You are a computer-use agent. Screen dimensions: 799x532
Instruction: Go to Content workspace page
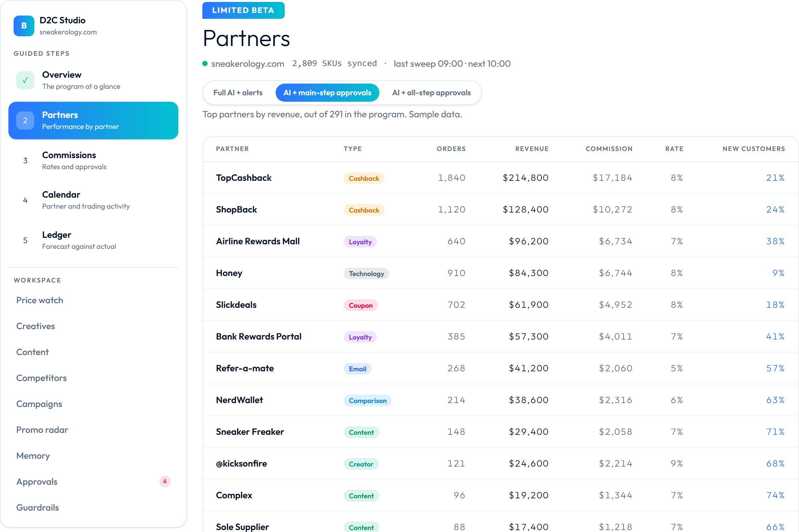click(x=93, y=352)
